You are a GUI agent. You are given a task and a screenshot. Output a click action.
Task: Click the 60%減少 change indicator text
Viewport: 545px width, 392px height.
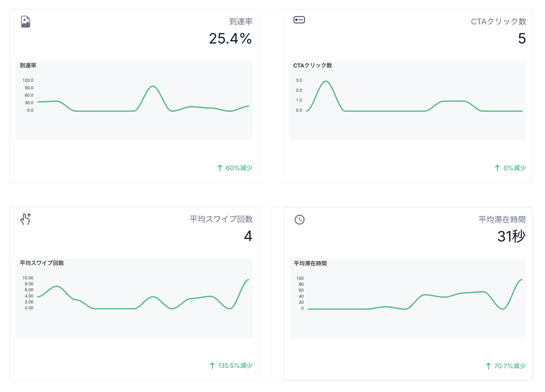239,168
